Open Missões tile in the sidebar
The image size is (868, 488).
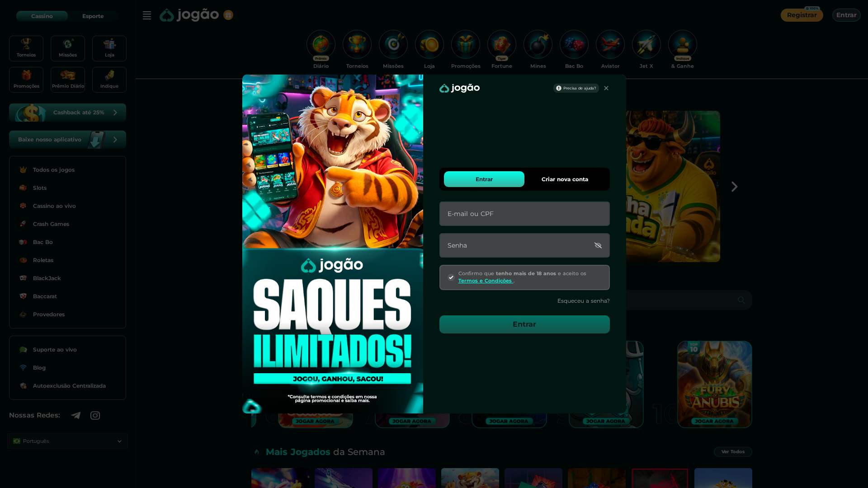coord(68,48)
